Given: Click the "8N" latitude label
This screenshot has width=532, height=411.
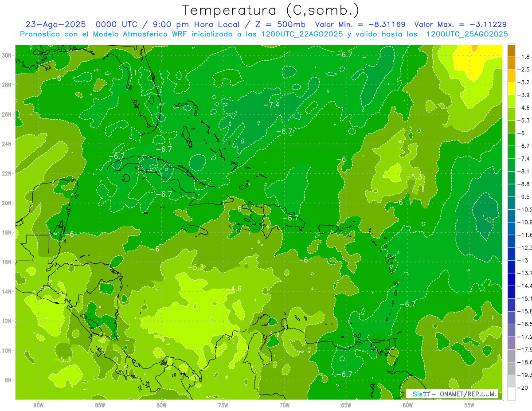Looking at the screenshot, I should [9, 380].
